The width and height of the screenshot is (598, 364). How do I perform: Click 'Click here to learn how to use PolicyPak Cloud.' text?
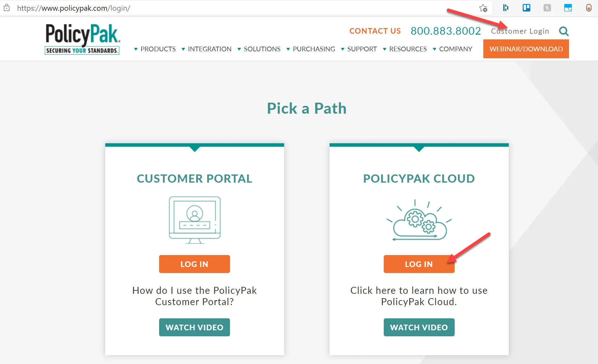(419, 296)
